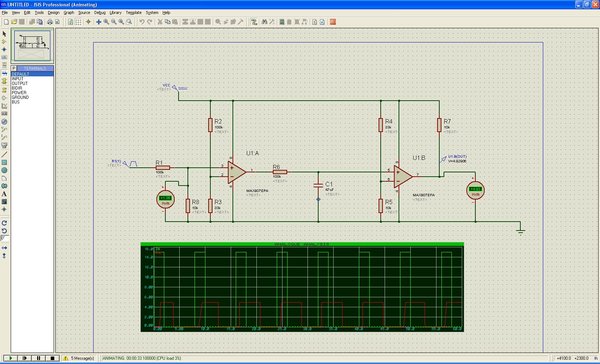Click the schematic overview thumbnail

coord(32,45)
